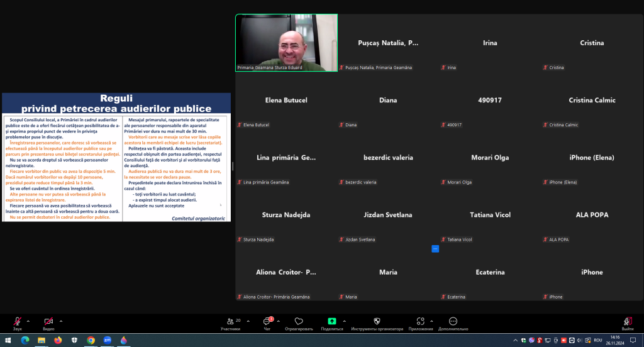Open Google Chrome from the taskbar
The height and width of the screenshot is (347, 644).
pos(91,340)
